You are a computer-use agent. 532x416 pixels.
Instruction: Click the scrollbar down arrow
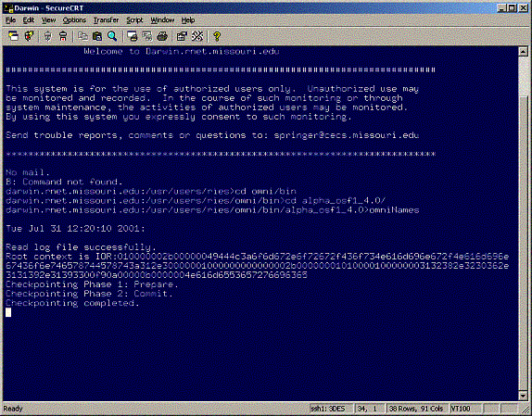click(x=523, y=396)
